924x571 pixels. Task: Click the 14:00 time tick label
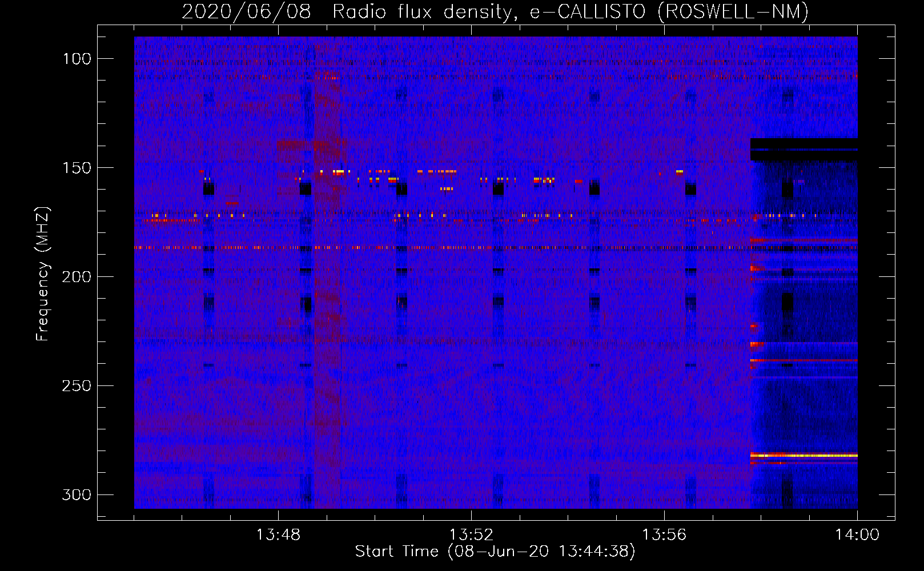tap(857, 535)
